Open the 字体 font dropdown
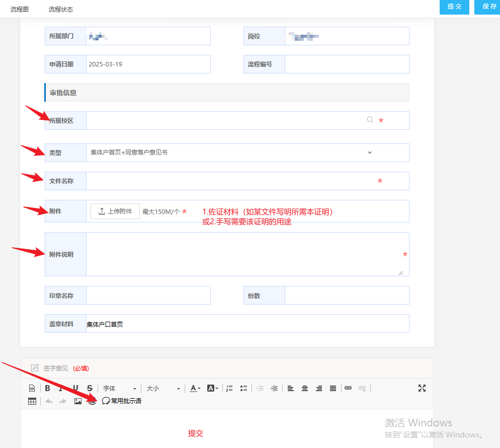Image resolution: width=500 pixels, height=448 pixels. 120,388
